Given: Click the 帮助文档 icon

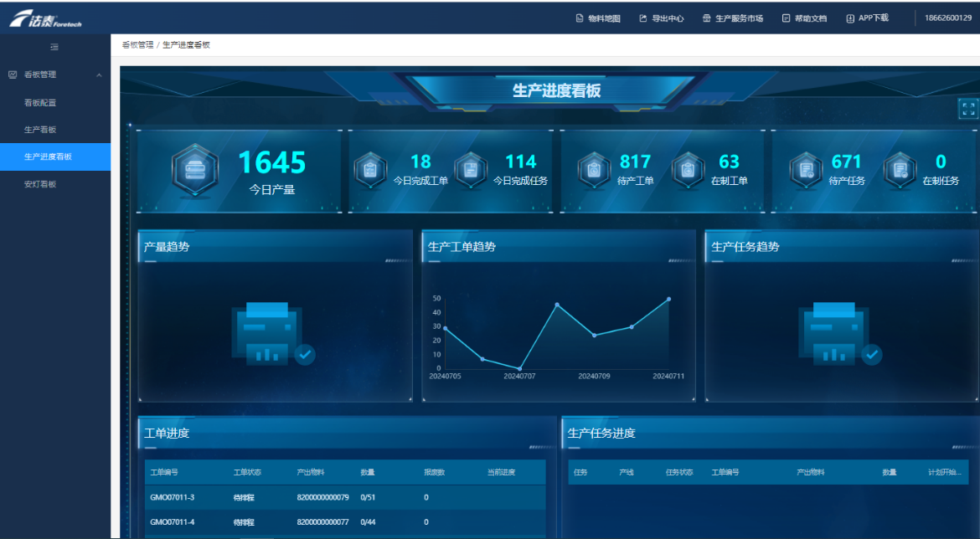Looking at the screenshot, I should point(787,18).
